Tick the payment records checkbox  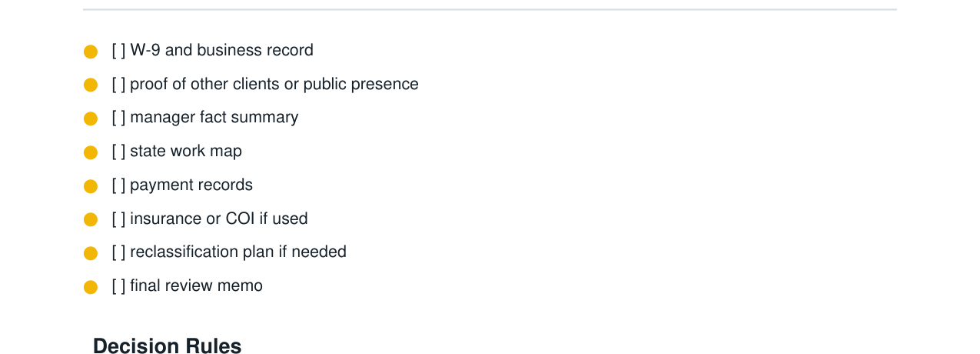(x=118, y=185)
